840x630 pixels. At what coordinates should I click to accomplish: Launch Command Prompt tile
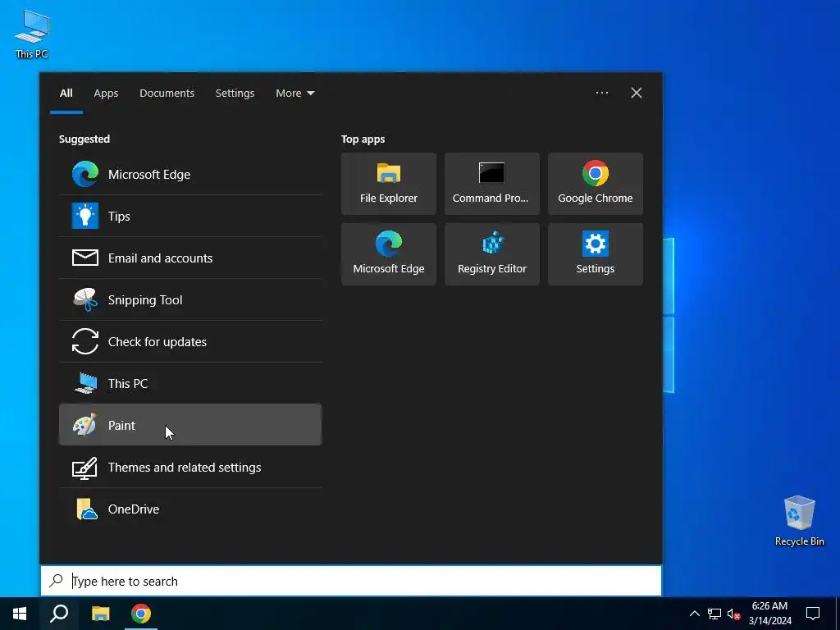[x=492, y=184]
